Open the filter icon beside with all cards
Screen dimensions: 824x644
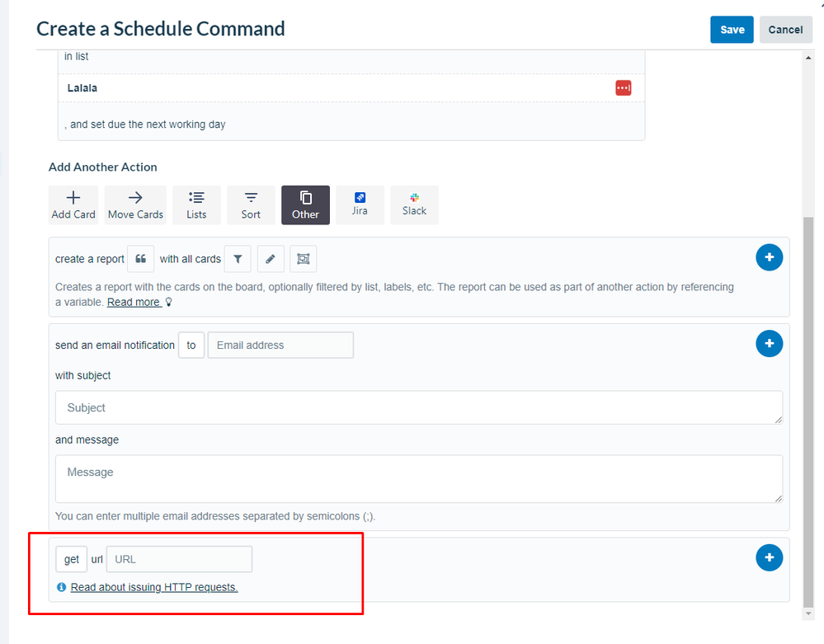coord(238,258)
